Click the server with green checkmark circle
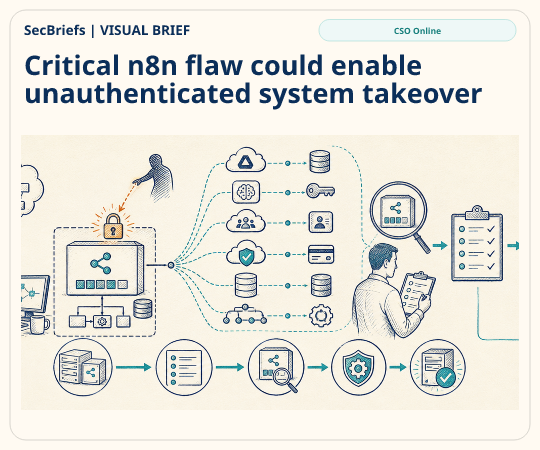This screenshot has height=450, width=540. 438,367
